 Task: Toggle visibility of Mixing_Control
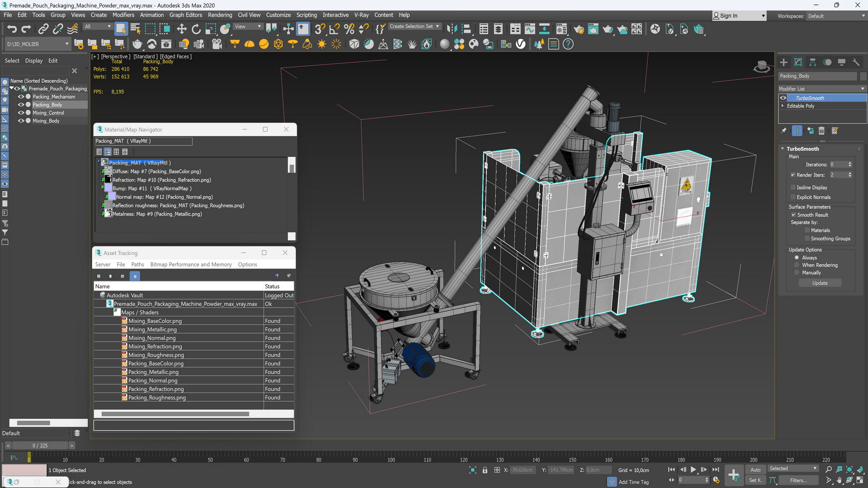tap(21, 113)
